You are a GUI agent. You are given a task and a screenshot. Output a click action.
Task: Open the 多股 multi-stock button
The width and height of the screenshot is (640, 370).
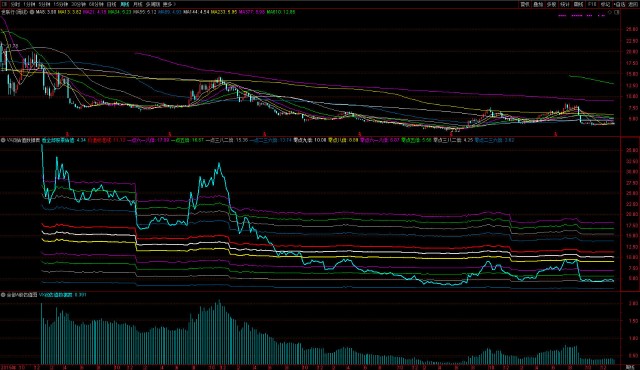click(551, 4)
